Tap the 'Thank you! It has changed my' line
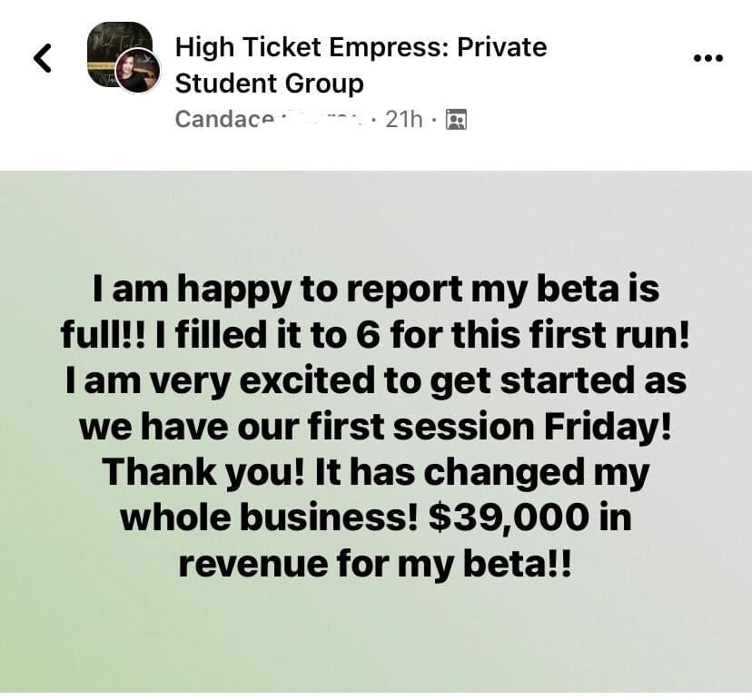The width and height of the screenshot is (752, 700). 375,473
